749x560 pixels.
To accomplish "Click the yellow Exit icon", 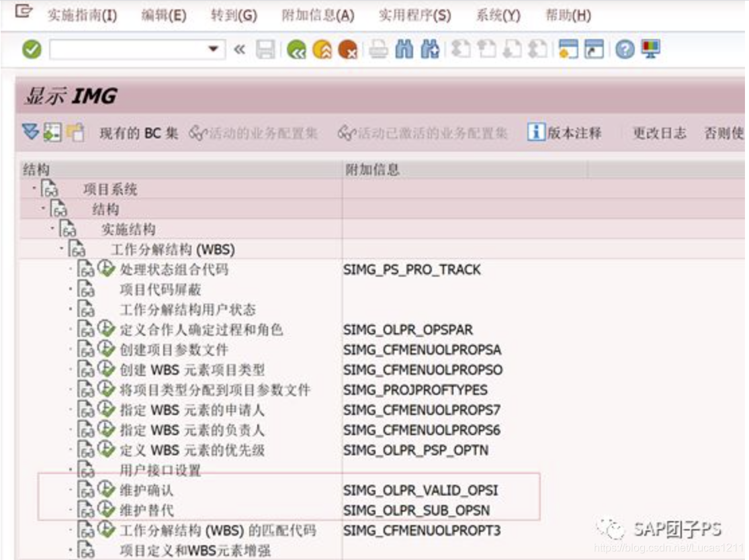I will click(322, 49).
